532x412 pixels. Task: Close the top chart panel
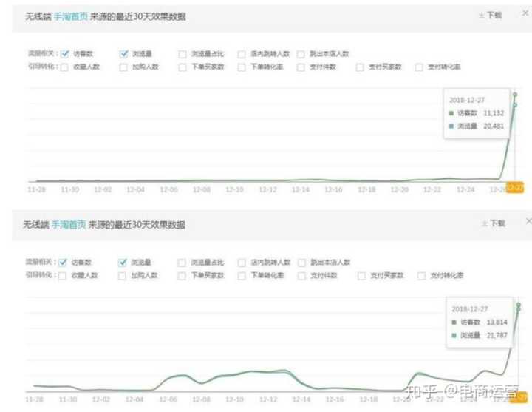[x=525, y=13]
